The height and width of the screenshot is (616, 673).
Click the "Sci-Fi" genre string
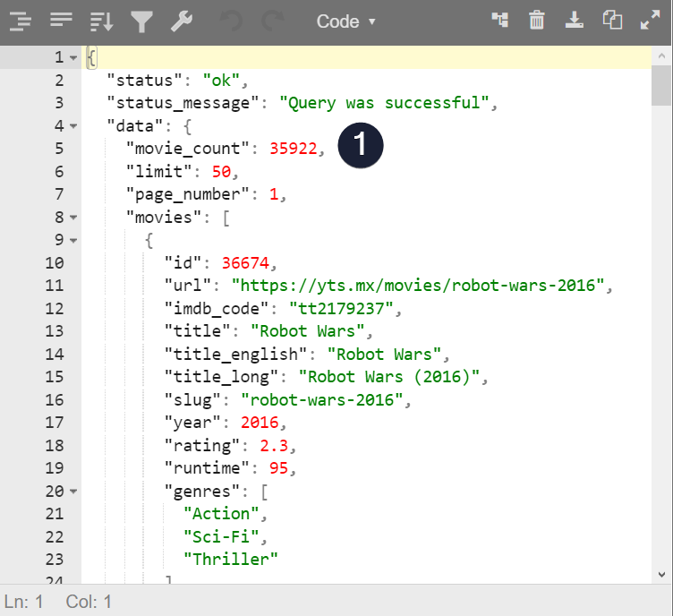[x=221, y=537]
